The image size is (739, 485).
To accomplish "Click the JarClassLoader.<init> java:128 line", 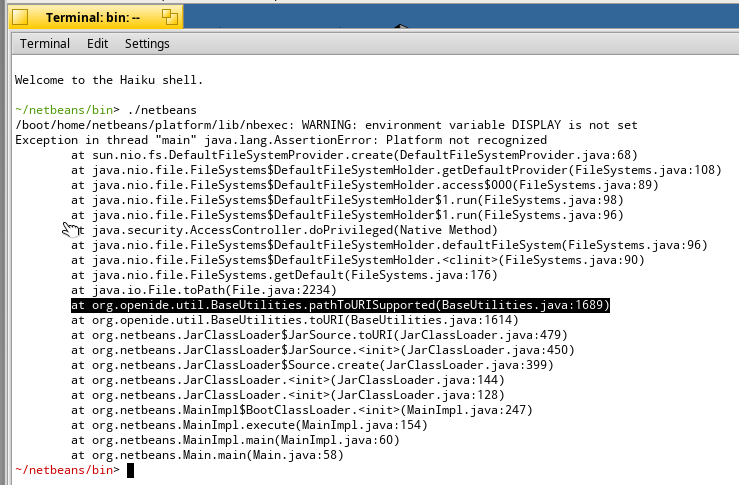I will [x=288, y=396].
